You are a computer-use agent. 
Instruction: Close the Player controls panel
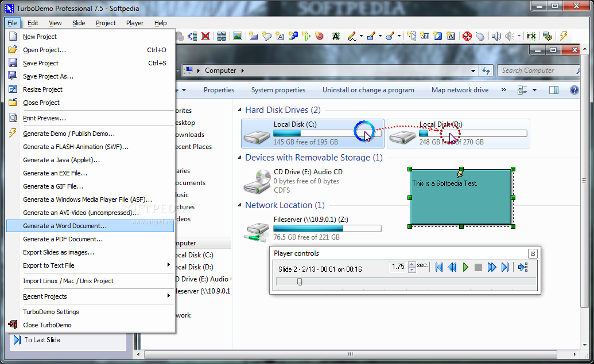(x=533, y=253)
